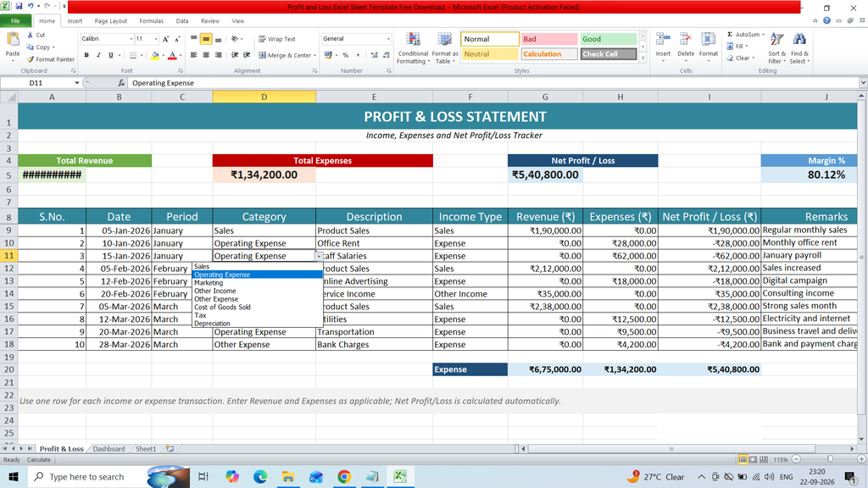Switch to the Dashboard sheet tab
868x488 pixels.
(108, 449)
